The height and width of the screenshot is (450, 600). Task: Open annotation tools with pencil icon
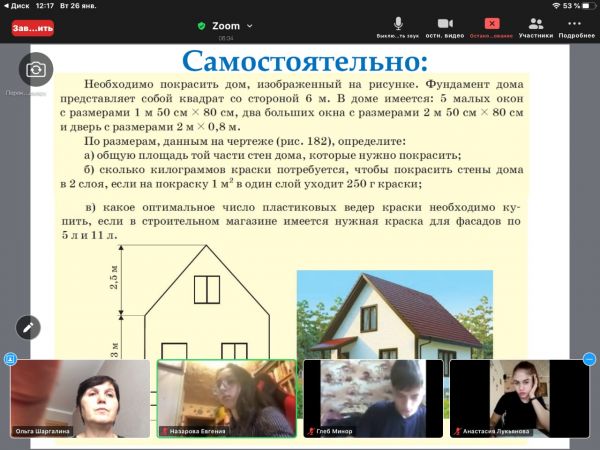click(28, 327)
